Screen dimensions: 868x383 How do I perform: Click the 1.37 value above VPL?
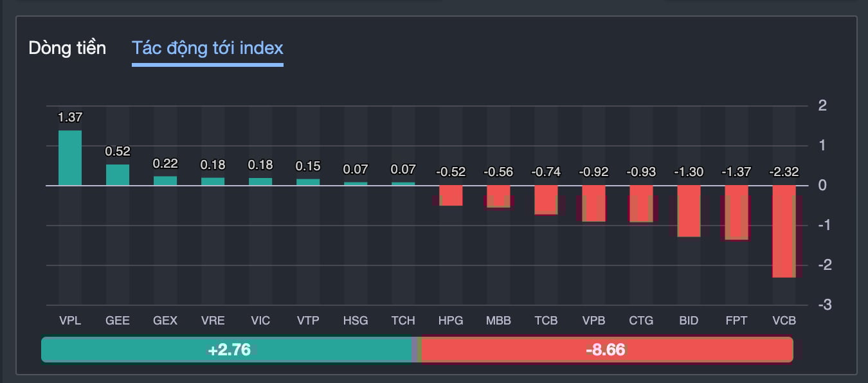pos(70,118)
